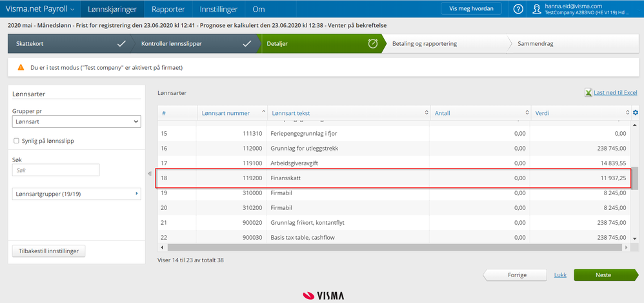
Task: Open the help question mark icon
Action: 519,9
